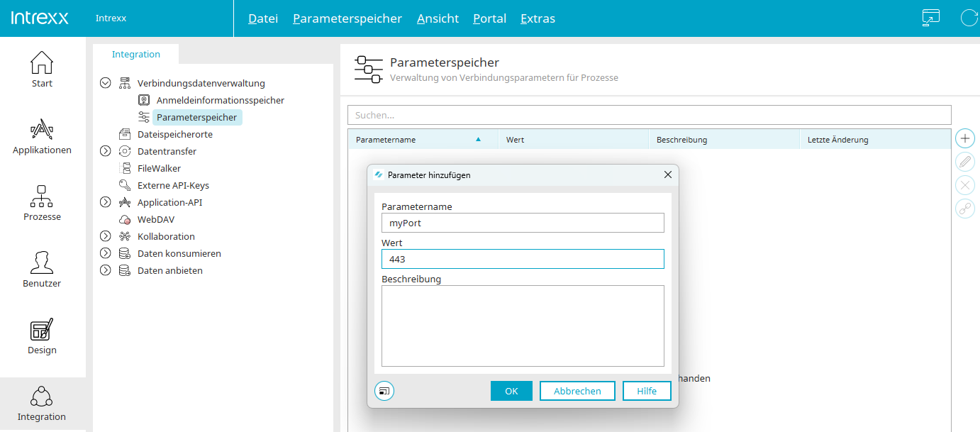Open the Design module
This screenshot has width=980, height=432.
pyautogui.click(x=42, y=336)
